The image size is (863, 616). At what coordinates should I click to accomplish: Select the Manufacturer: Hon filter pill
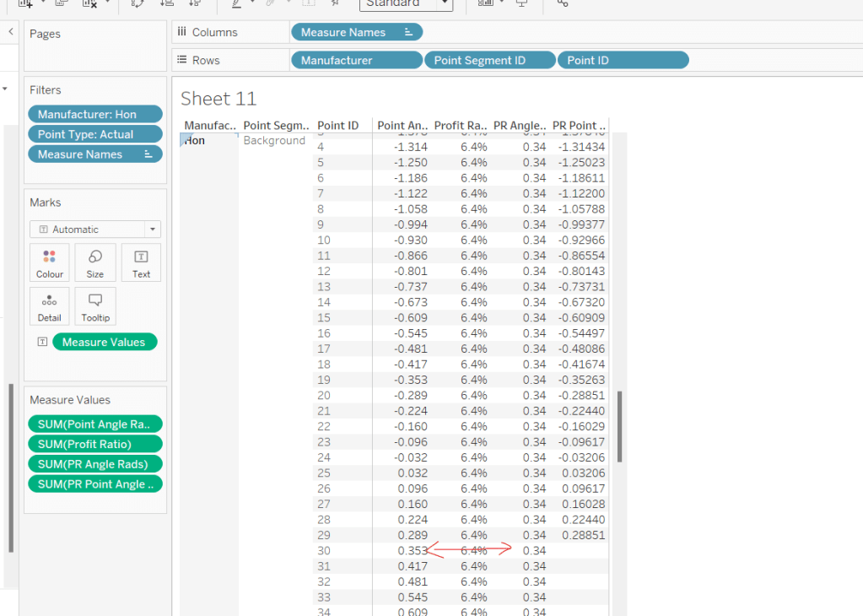click(x=94, y=115)
